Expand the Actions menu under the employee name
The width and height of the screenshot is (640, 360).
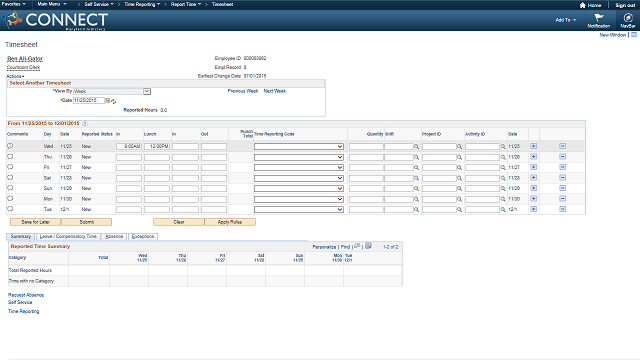15,76
